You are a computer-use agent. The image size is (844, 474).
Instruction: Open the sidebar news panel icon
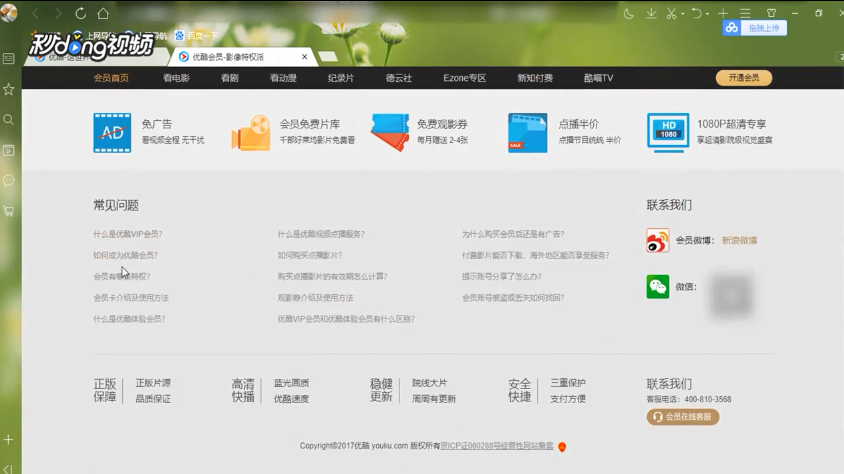[9, 58]
